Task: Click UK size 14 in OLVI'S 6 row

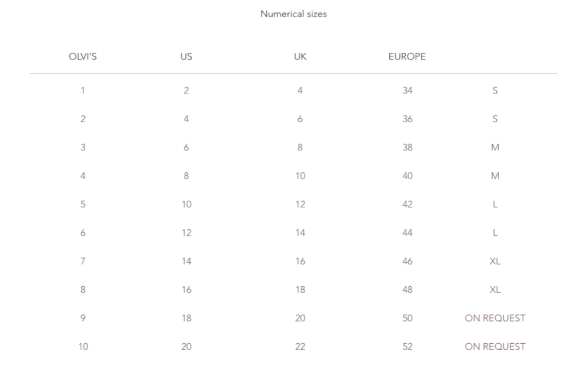Action: (300, 233)
